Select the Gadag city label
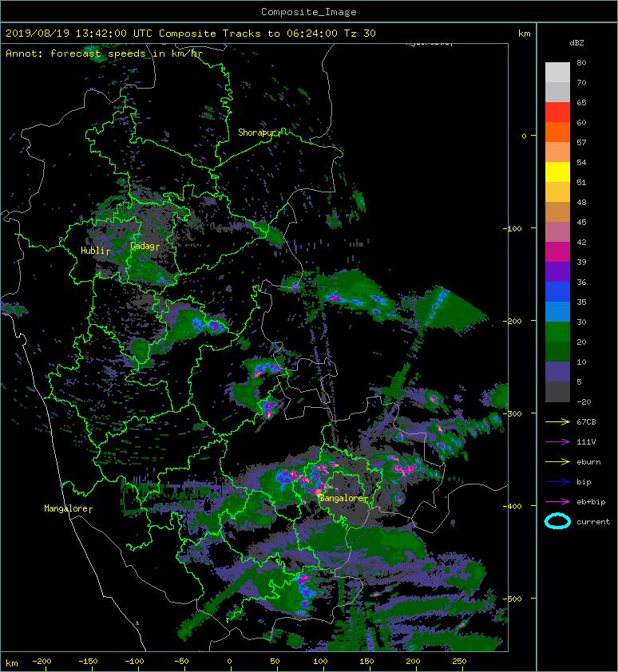The height and width of the screenshot is (672, 618). (142, 246)
